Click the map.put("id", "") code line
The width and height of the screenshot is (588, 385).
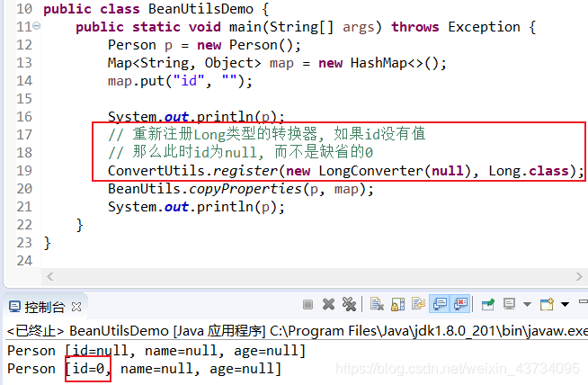[x=181, y=82]
